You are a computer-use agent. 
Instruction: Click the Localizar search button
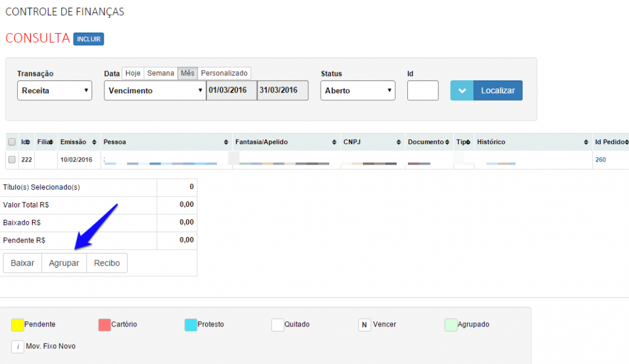[x=498, y=90]
